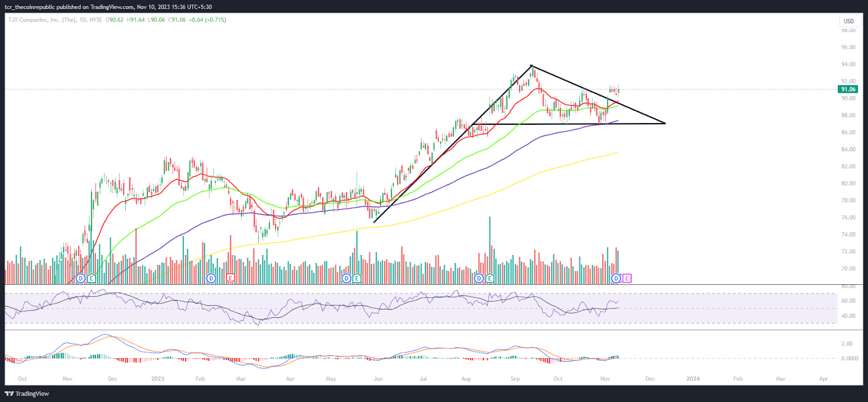Click the November 2023 dividend marker

(x=616, y=278)
